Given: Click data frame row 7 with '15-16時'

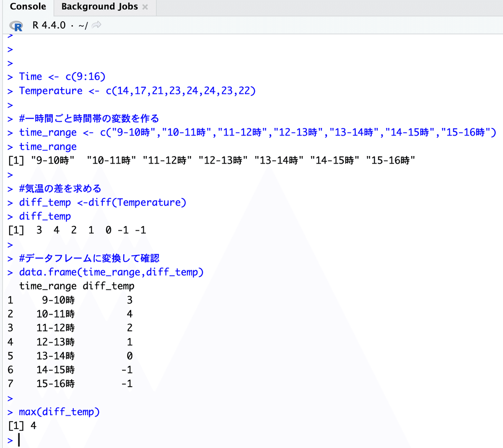Looking at the screenshot, I should coord(70,383).
